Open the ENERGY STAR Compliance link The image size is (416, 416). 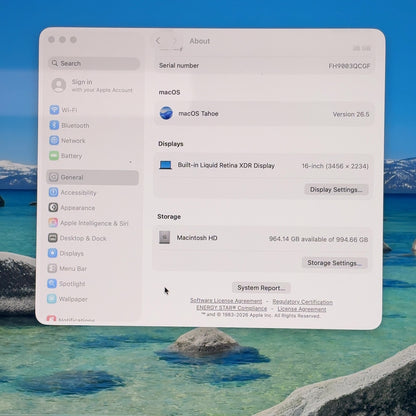[x=232, y=308]
